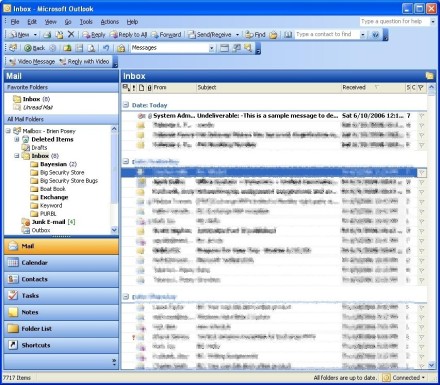Screen dimensions: 440x385
Task: Select Inbox under Favorite Folders
Action: tap(31, 99)
